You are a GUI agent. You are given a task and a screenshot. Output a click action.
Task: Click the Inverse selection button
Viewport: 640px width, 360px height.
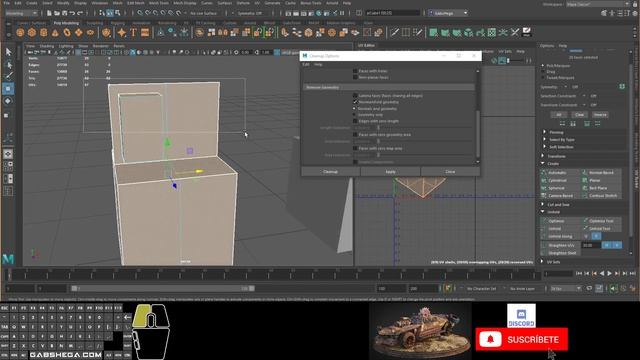(x=600, y=115)
